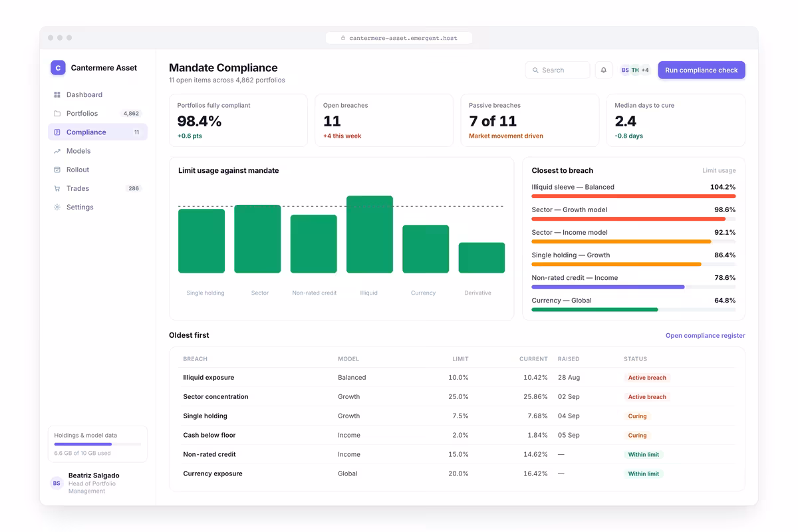Click the 104.2% limit usage value
This screenshot has width=798, height=532.
pyautogui.click(x=723, y=188)
